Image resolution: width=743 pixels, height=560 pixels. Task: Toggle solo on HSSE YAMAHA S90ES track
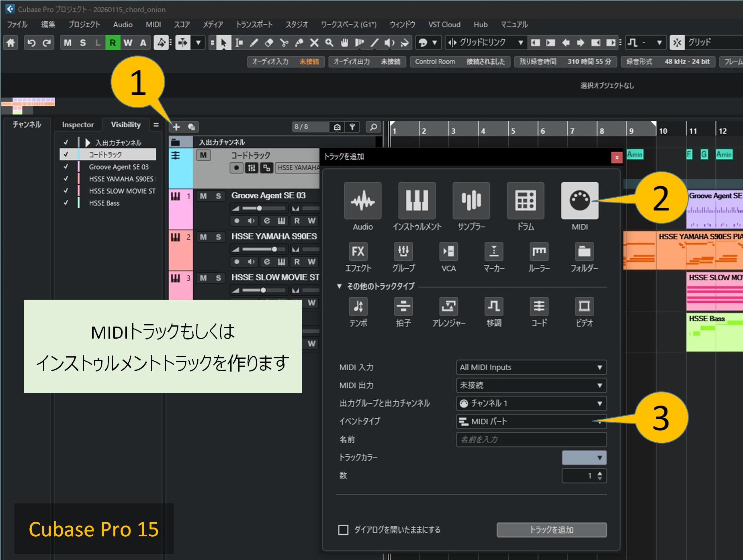coord(218,237)
